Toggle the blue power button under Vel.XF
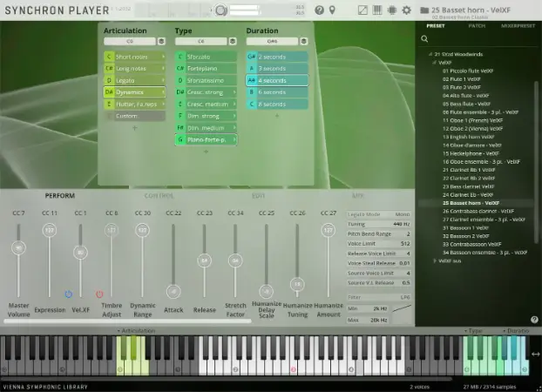The height and width of the screenshot is (392, 542). (69, 294)
